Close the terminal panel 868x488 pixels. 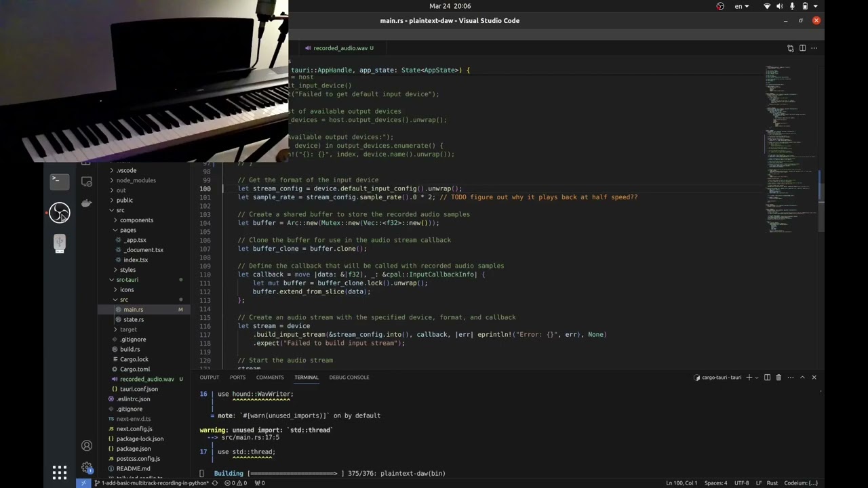[x=814, y=378]
